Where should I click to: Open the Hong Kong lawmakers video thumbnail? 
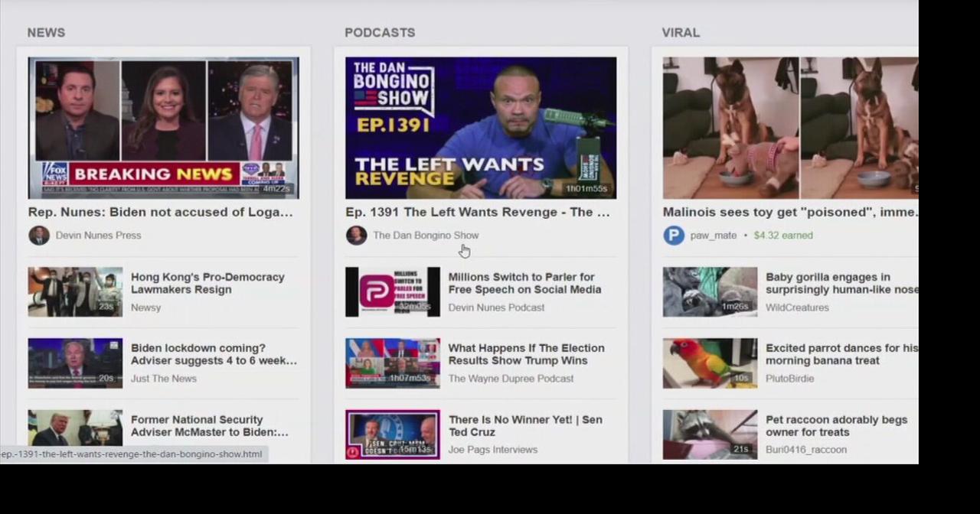(x=75, y=291)
